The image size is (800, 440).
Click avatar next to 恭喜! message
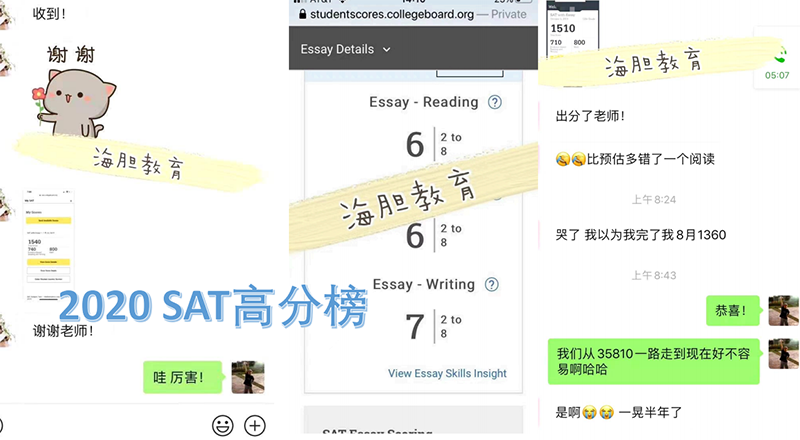[784, 310]
